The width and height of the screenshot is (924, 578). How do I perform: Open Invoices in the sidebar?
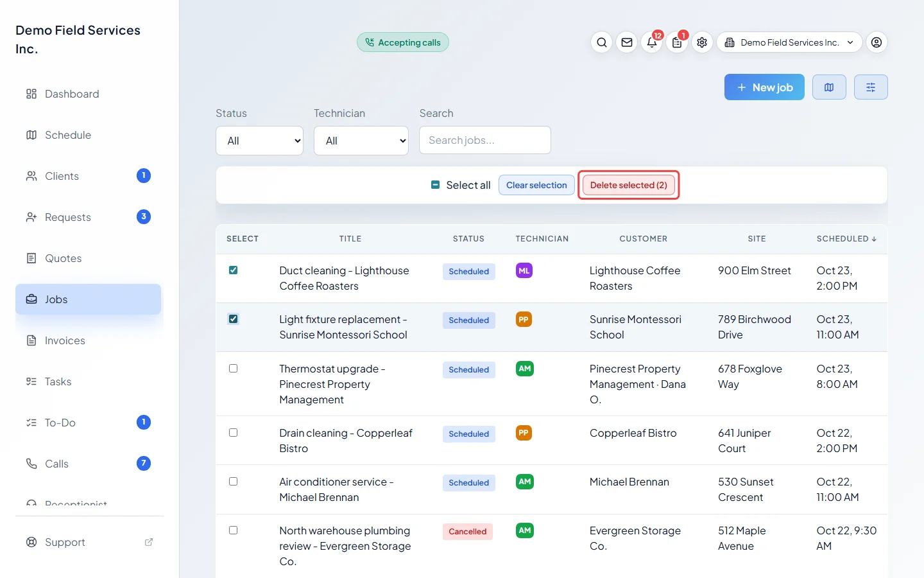[88, 340]
